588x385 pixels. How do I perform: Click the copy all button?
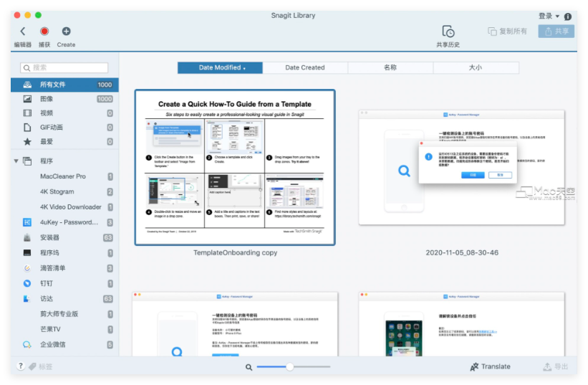[507, 31]
